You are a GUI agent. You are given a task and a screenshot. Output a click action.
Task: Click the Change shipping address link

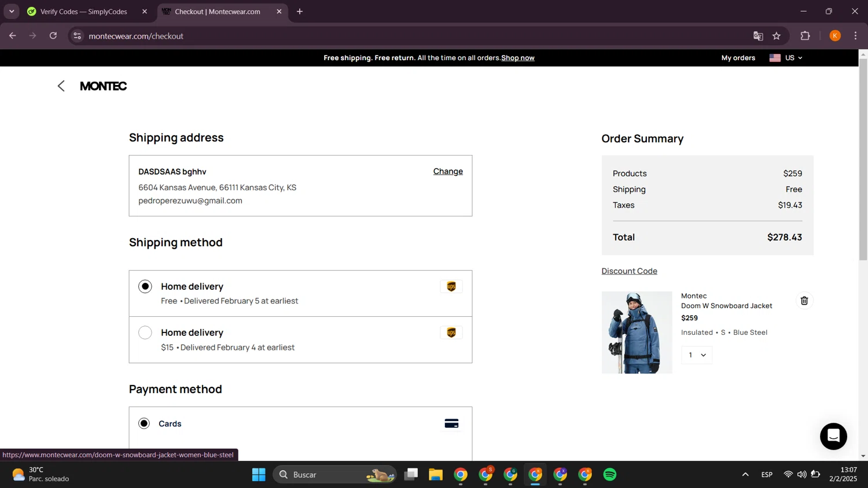(x=448, y=172)
